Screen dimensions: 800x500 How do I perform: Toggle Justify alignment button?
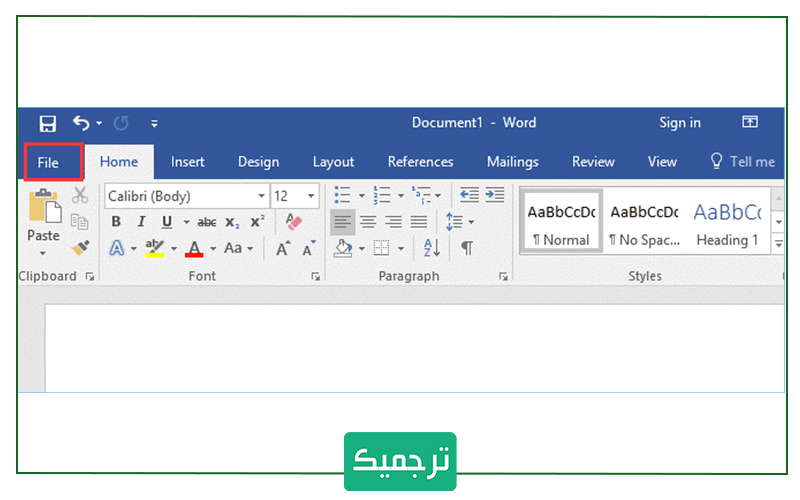pyautogui.click(x=419, y=222)
